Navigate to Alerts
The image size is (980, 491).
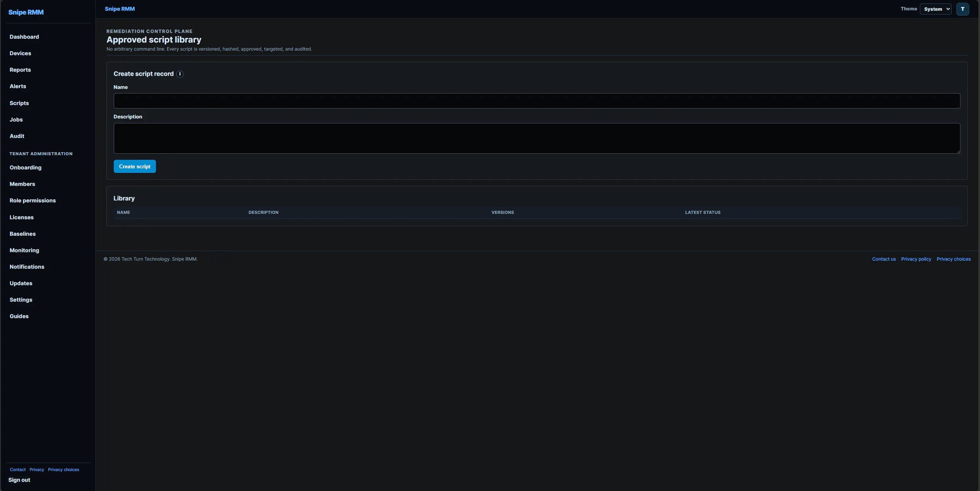18,86
